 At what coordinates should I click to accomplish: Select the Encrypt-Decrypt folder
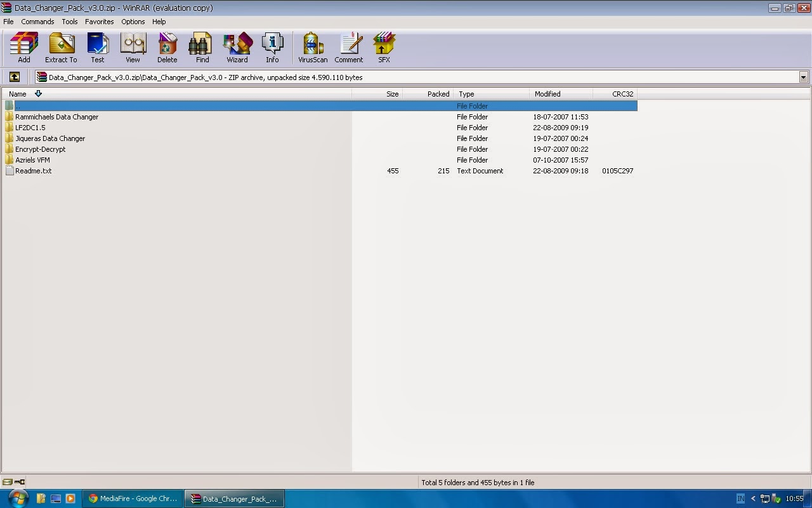tap(41, 149)
